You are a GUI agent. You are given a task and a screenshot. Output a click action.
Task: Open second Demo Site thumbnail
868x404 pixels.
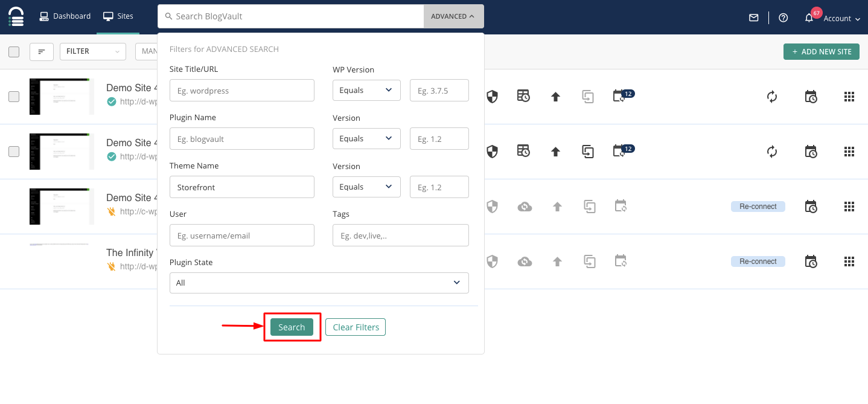pyautogui.click(x=62, y=152)
